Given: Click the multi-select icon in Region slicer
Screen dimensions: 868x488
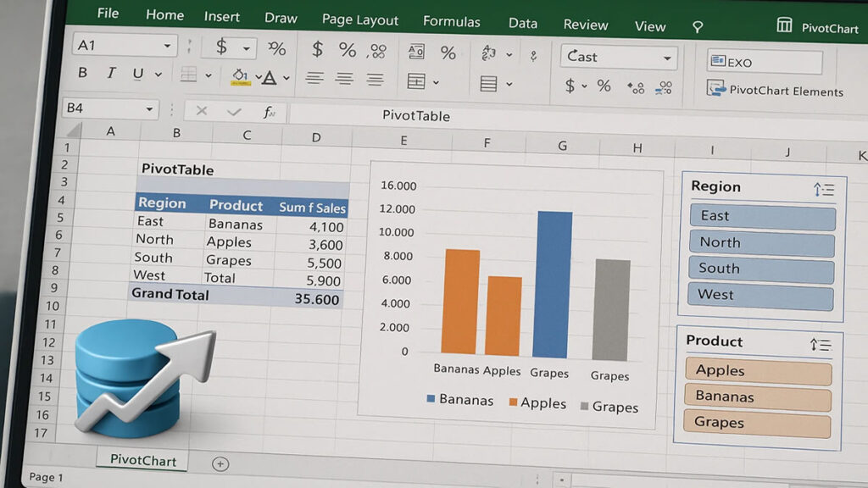Looking at the screenshot, I should (824, 190).
